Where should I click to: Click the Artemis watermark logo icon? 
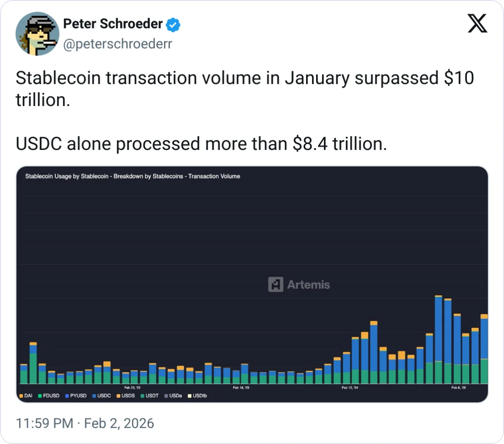tap(275, 284)
